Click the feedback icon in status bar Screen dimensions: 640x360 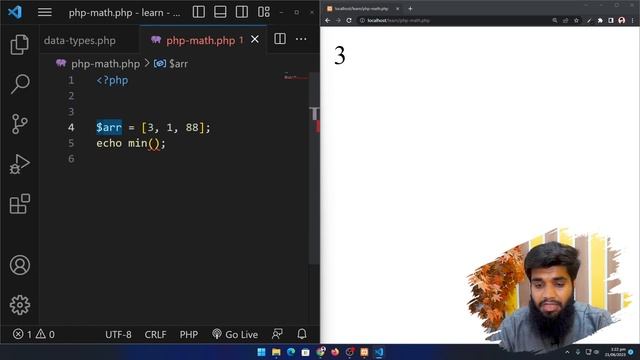278,334
